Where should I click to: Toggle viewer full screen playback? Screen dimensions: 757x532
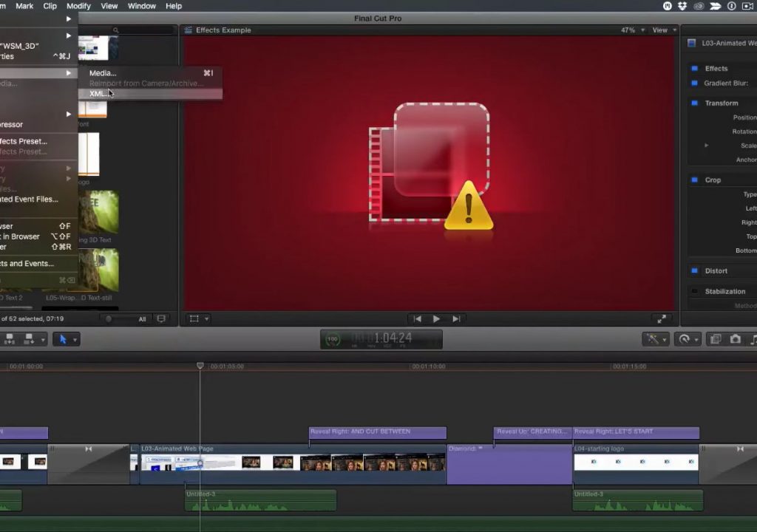point(662,318)
